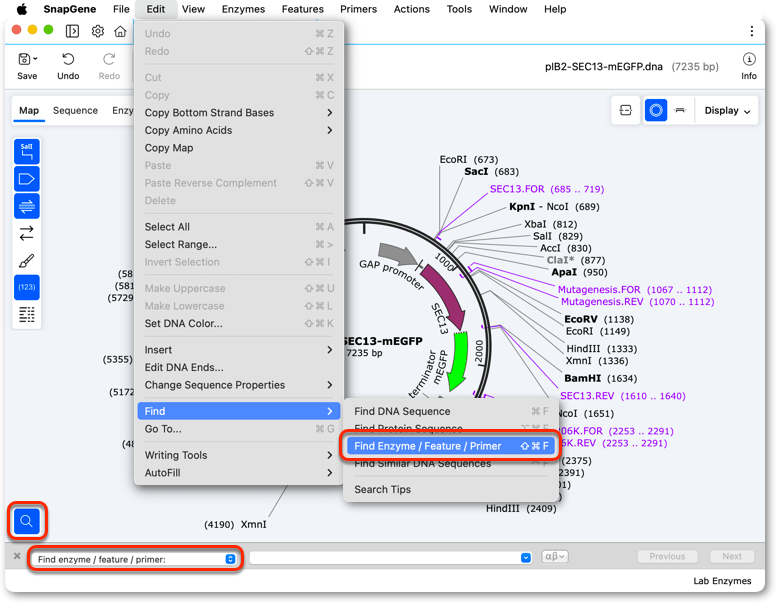Click the lines side toolbar icon
This screenshot has height=603, width=776.
point(27,314)
